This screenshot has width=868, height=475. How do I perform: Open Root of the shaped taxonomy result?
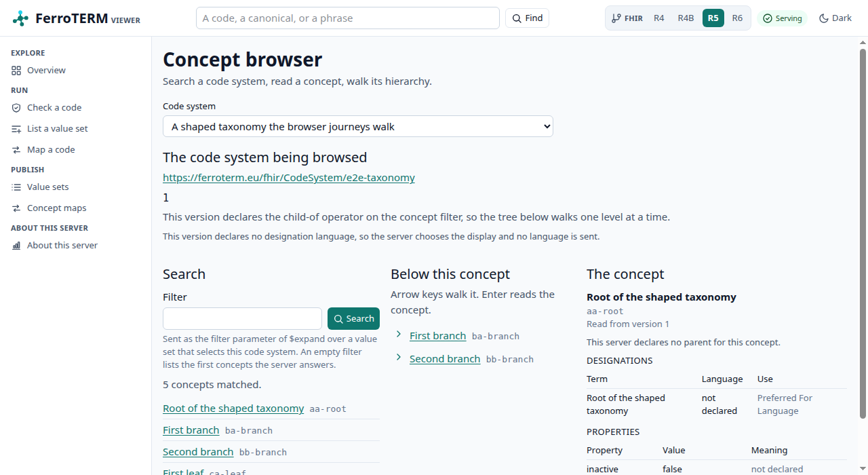(233, 408)
